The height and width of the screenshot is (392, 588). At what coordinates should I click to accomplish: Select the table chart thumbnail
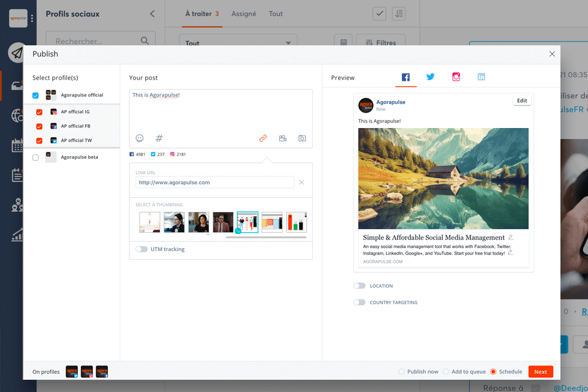[272, 222]
